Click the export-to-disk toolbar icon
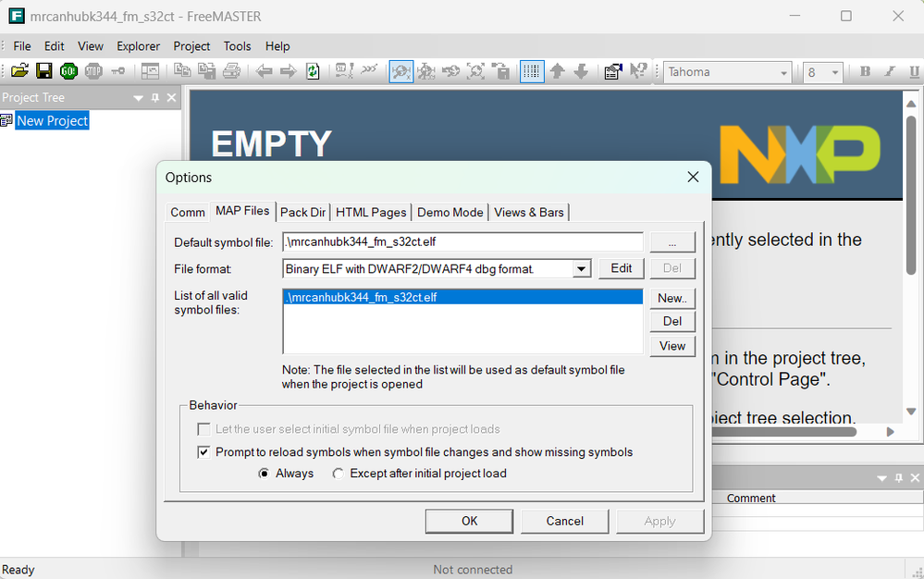 point(500,72)
